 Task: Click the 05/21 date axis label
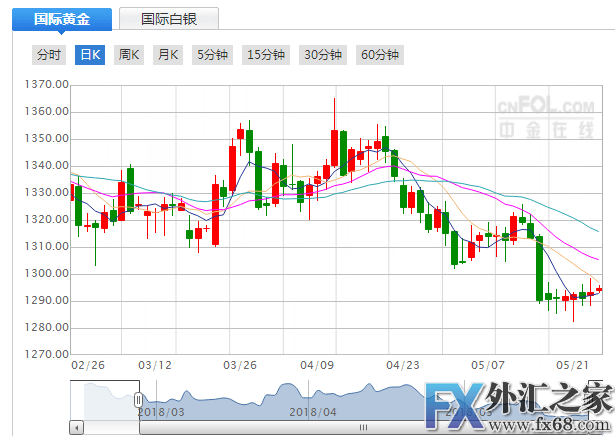pos(572,365)
